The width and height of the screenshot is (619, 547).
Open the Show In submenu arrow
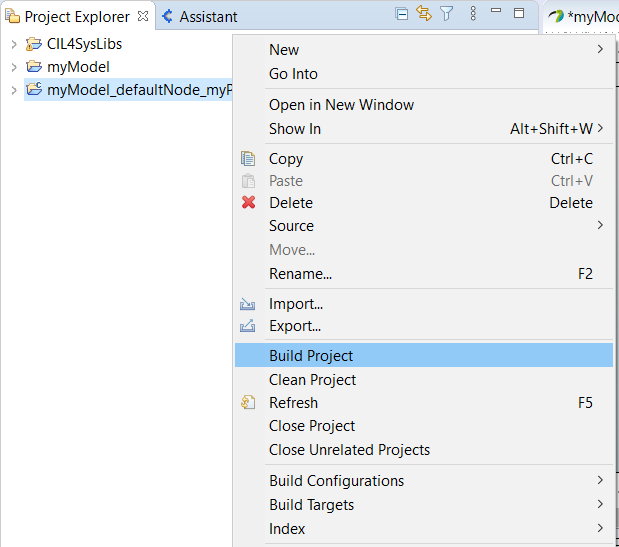[600, 128]
